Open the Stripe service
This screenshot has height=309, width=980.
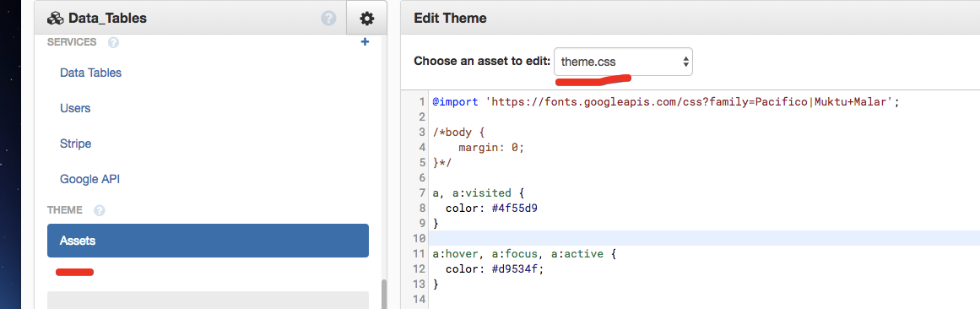(76, 144)
